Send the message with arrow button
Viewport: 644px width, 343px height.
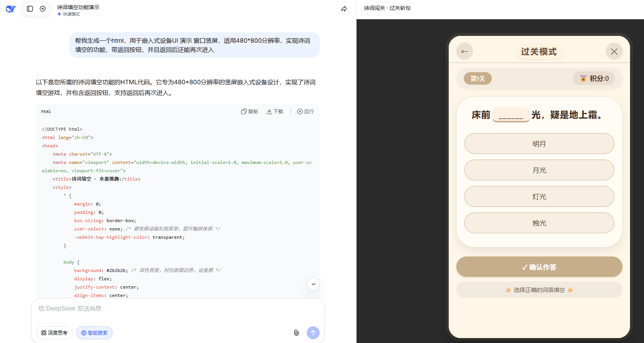313,333
